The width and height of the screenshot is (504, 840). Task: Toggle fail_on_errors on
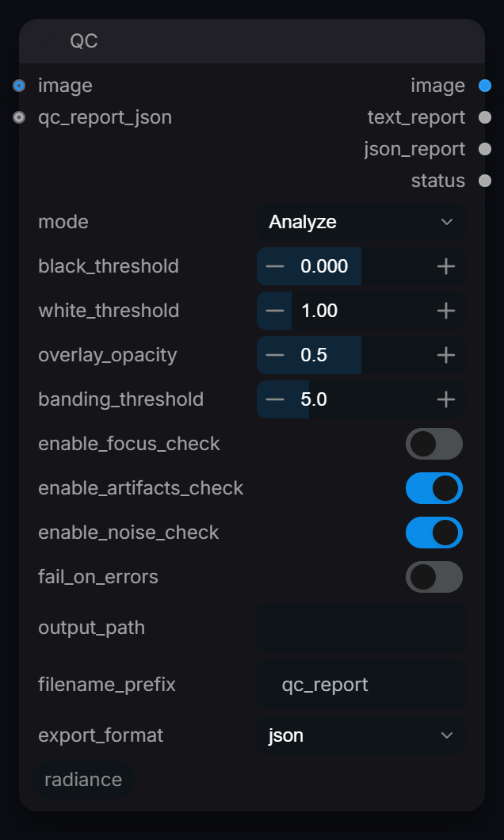coord(433,577)
